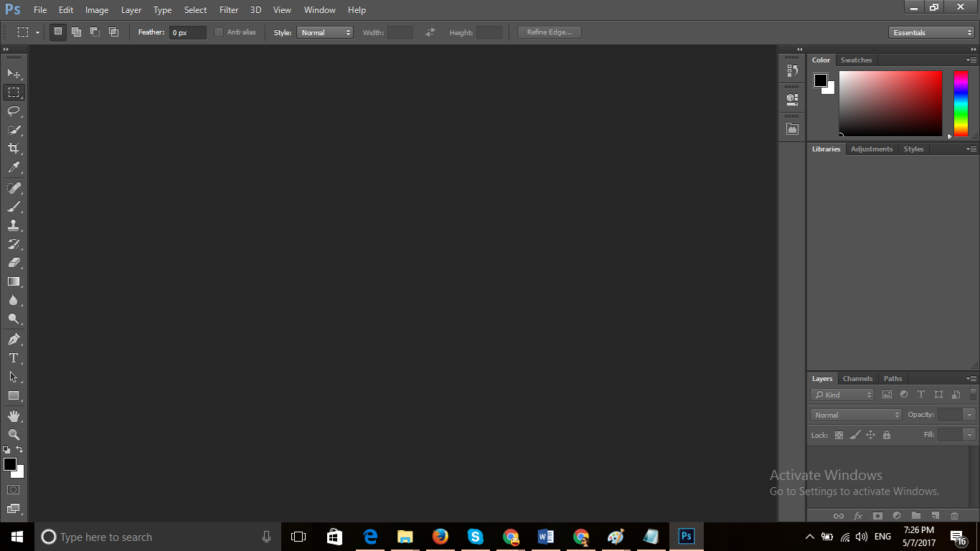
Task: Select the Rectangle shape tool
Action: 14,395
